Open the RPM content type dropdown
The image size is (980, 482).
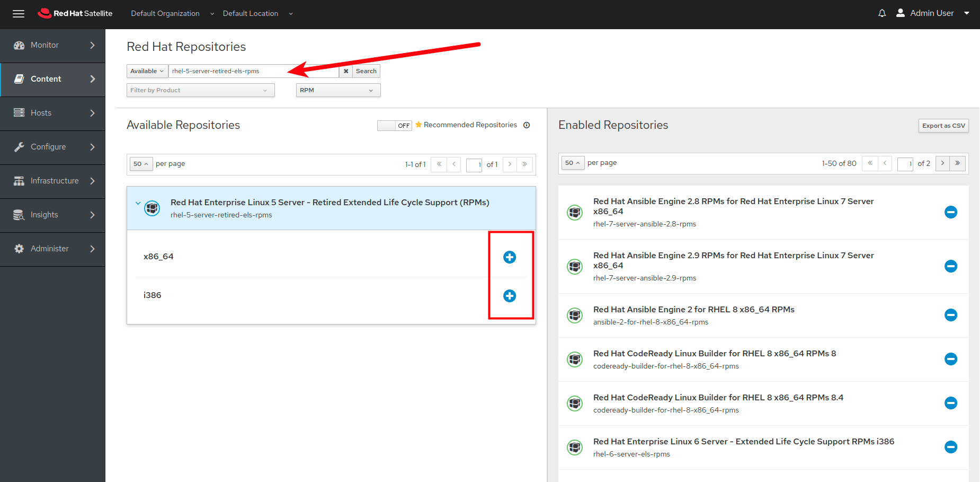(337, 90)
